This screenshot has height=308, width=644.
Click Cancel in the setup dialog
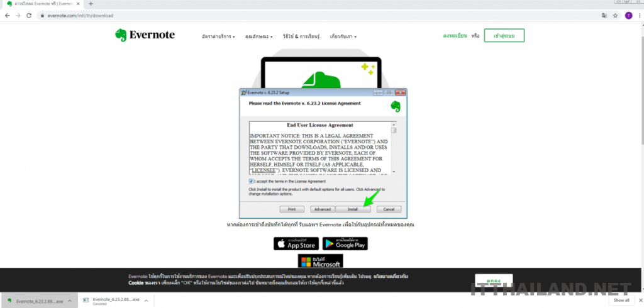[389, 209]
